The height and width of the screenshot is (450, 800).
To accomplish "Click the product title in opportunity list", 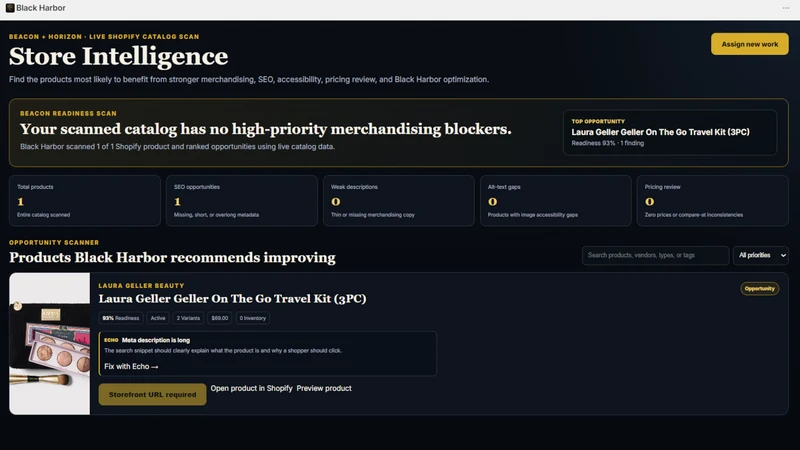I will click(232, 299).
